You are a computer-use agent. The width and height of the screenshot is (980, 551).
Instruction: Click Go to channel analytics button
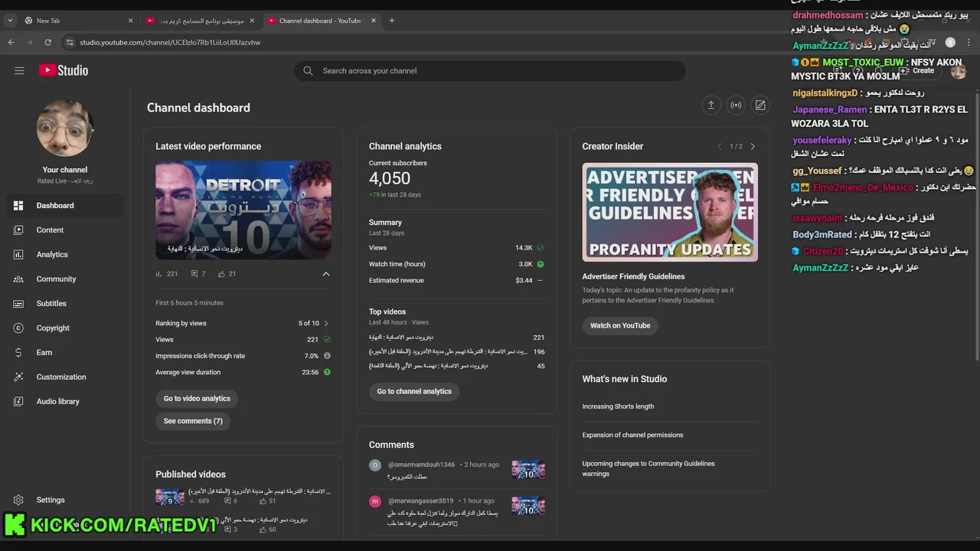pos(414,391)
